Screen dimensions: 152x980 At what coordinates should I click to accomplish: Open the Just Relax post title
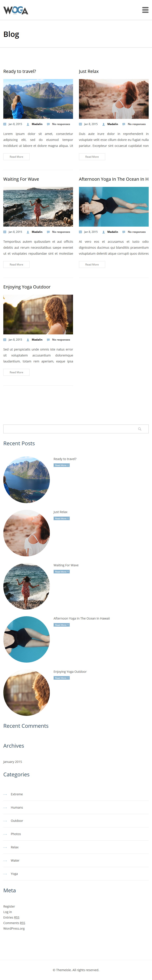(x=88, y=72)
